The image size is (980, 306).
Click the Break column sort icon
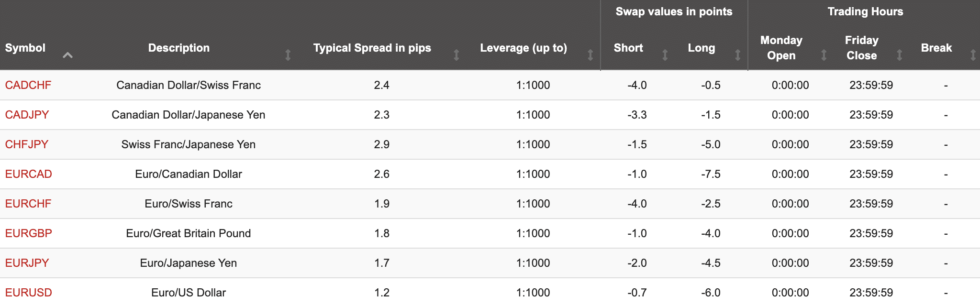pyautogui.click(x=973, y=55)
